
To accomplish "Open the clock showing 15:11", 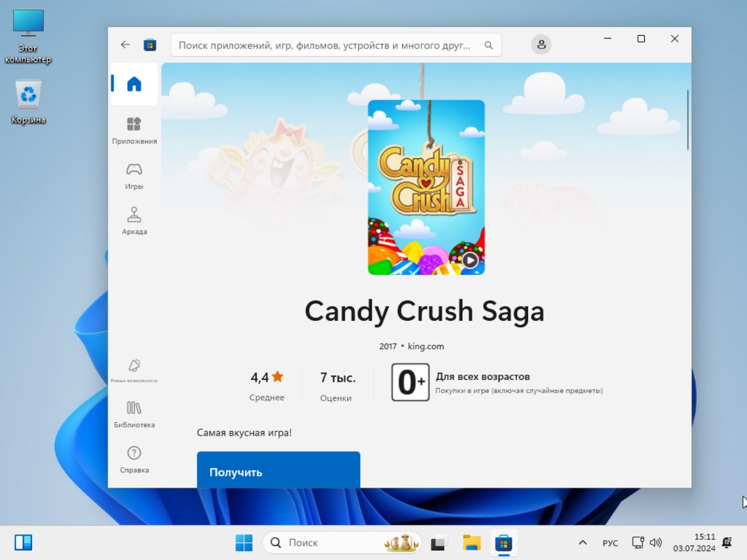I will tap(694, 542).
